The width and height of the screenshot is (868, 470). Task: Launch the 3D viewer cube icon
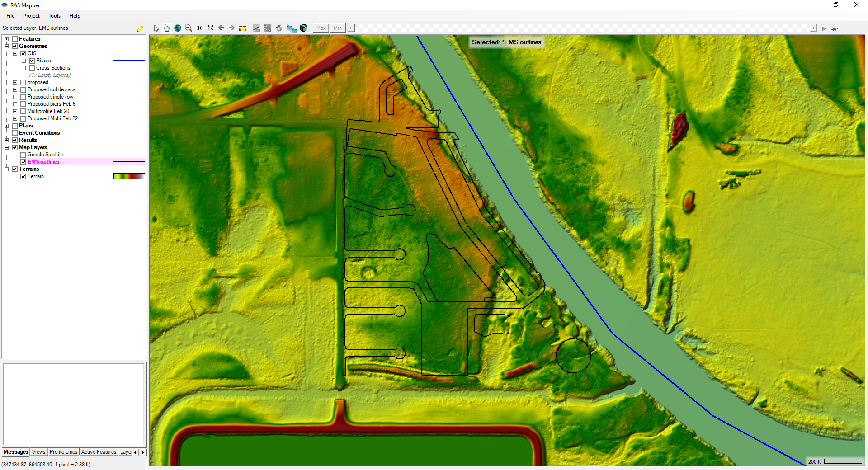[x=304, y=28]
